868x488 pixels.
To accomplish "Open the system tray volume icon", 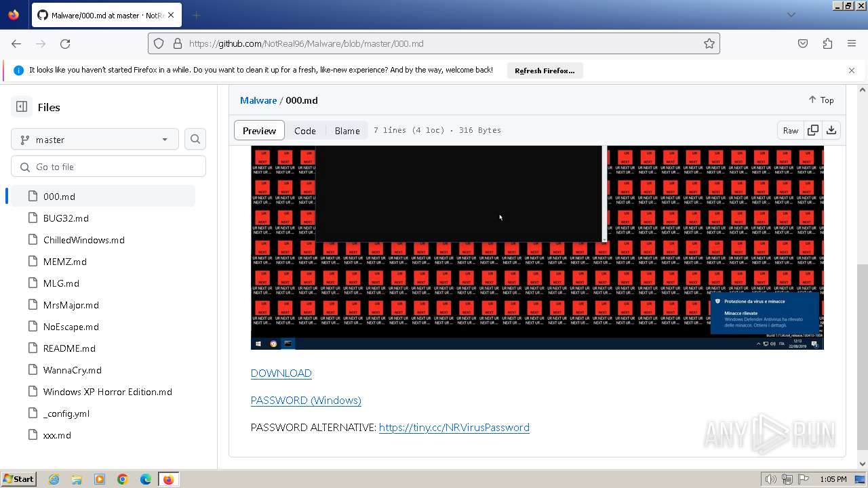I will coord(771,479).
